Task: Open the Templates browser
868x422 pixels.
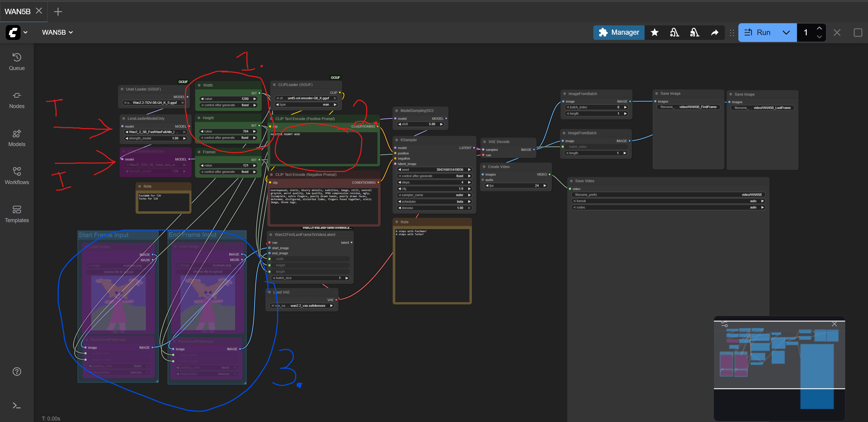Action: click(17, 214)
